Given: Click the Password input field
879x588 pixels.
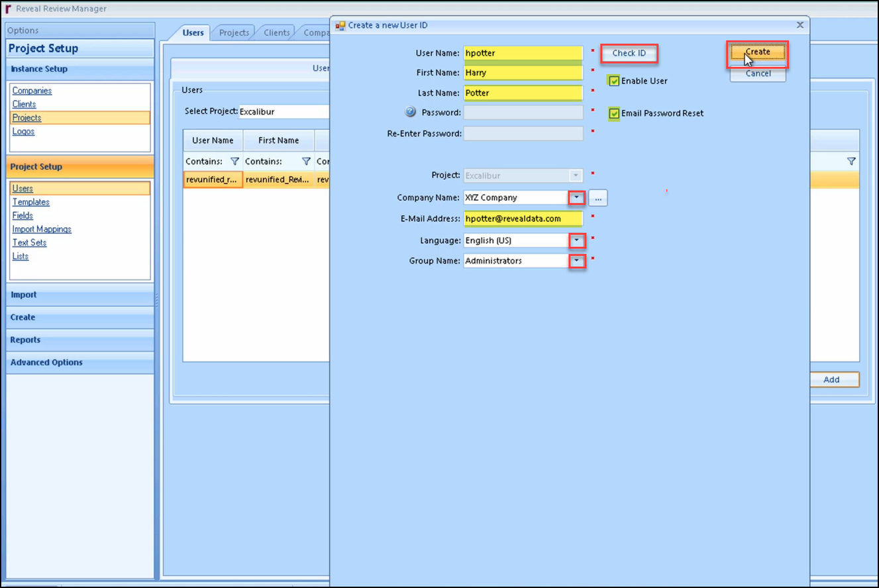Looking at the screenshot, I should pyautogui.click(x=523, y=113).
